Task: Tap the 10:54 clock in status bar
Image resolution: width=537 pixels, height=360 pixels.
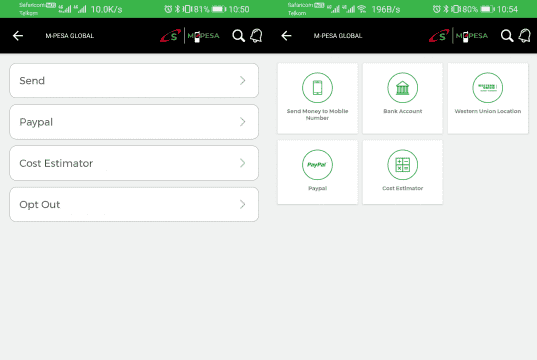Action: [x=508, y=9]
